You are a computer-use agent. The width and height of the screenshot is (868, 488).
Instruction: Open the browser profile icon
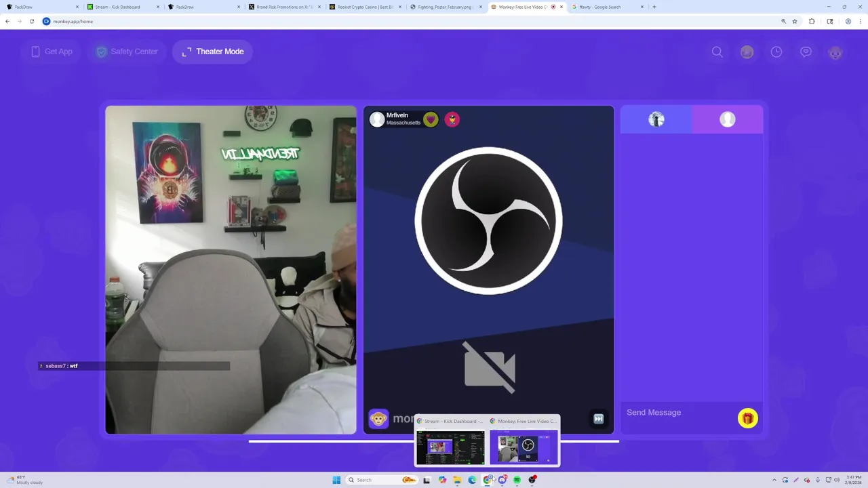(x=848, y=21)
